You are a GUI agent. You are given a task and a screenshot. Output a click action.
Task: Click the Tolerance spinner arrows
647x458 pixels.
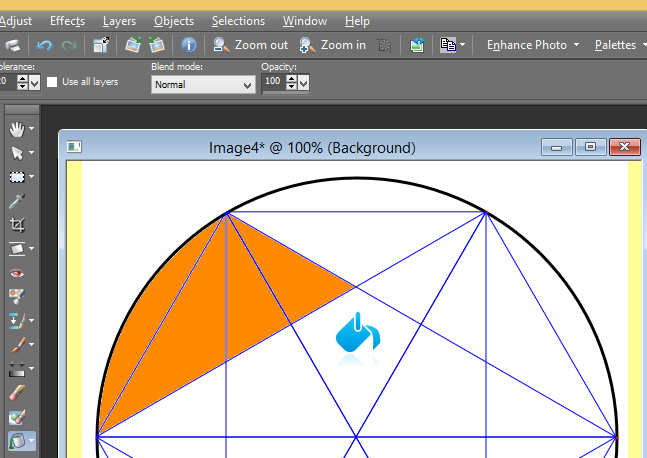(x=23, y=82)
